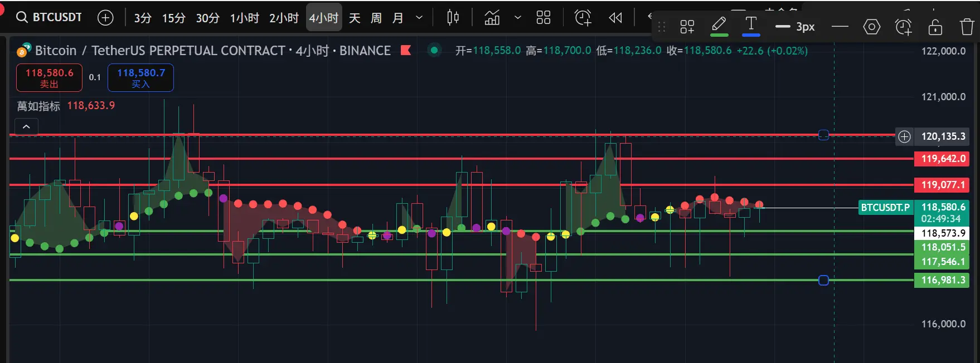Open symbol search for BTCUSDT

click(x=49, y=17)
